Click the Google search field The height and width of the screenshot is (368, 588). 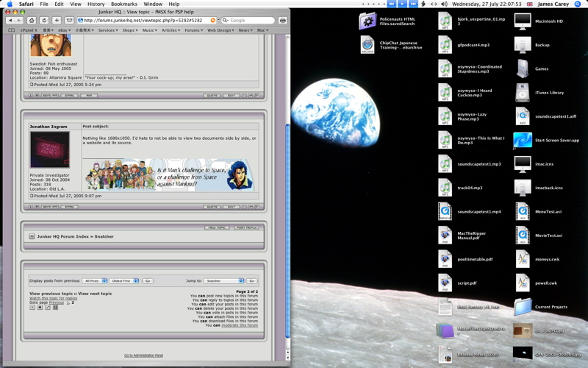[x=250, y=21]
